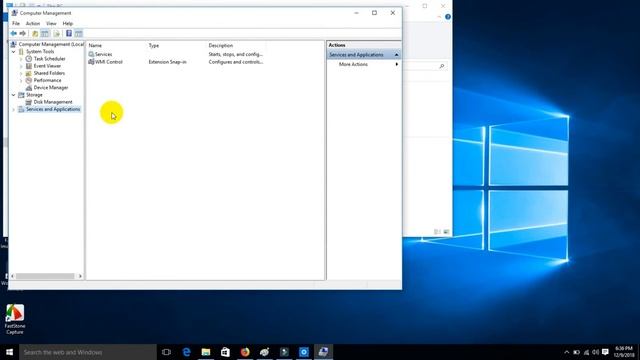Click the tree pane scroll left arrow
The width and height of the screenshot is (640, 360).
(x=13, y=276)
